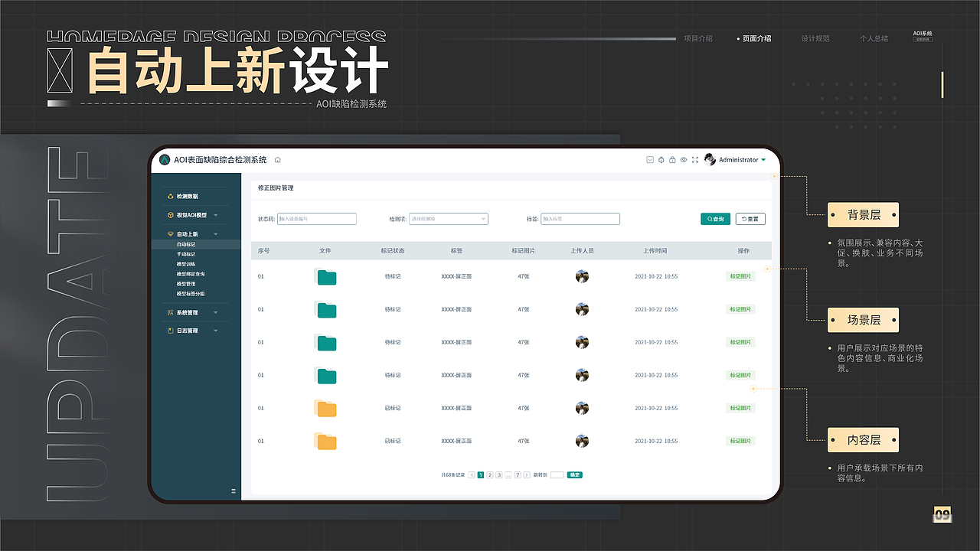Click the 日志管理 sidebar icon

[170, 331]
